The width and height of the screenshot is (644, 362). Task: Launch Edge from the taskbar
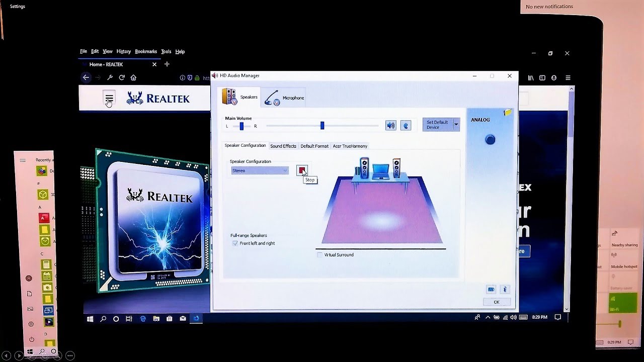143,319
